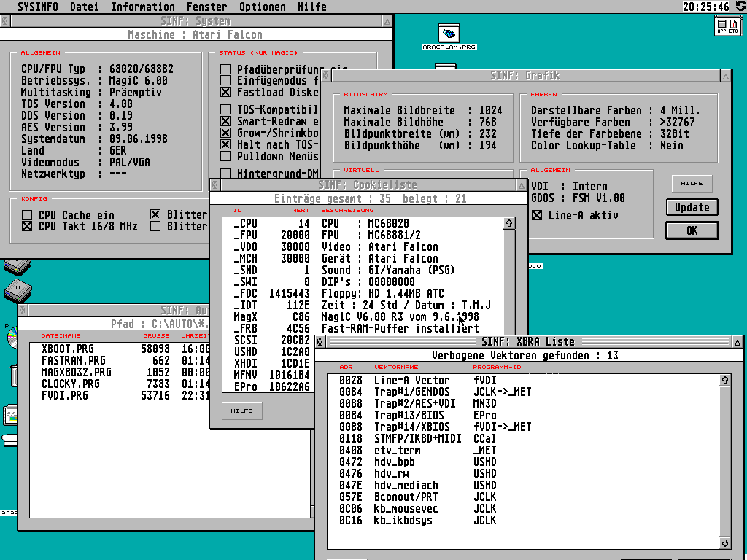The image size is (747, 560).
Task: Select _SND cookie row
Action: [x=363, y=270]
